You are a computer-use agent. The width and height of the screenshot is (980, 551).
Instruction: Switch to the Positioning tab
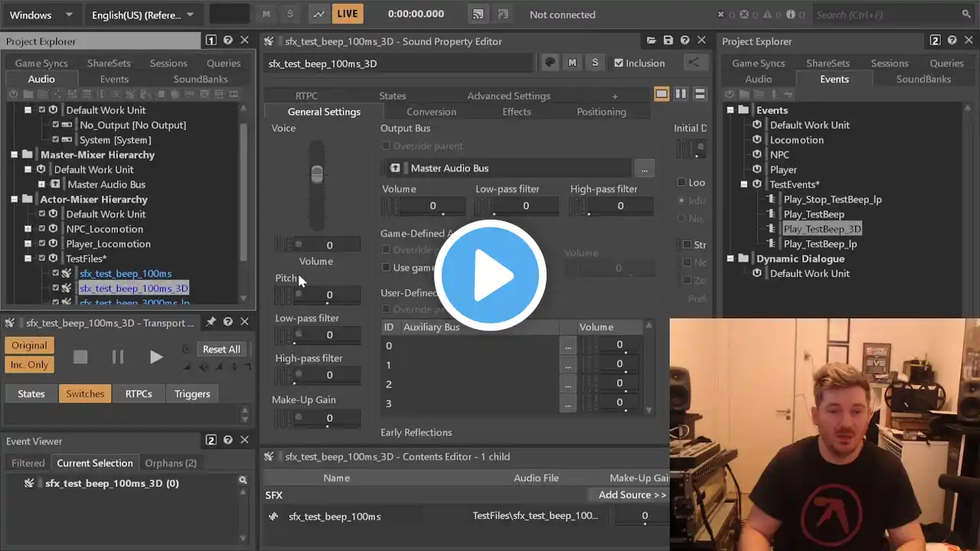(x=601, y=112)
